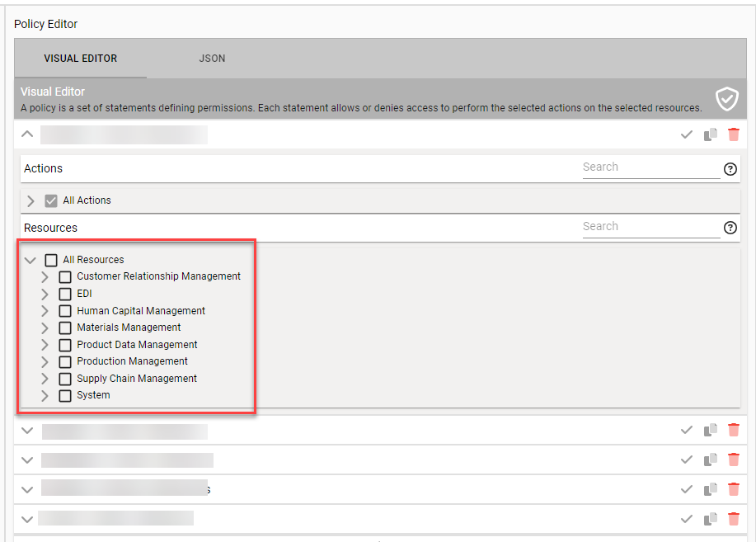Uncheck the All Actions checkbox
Screen dimensions: 756x542
51,200
